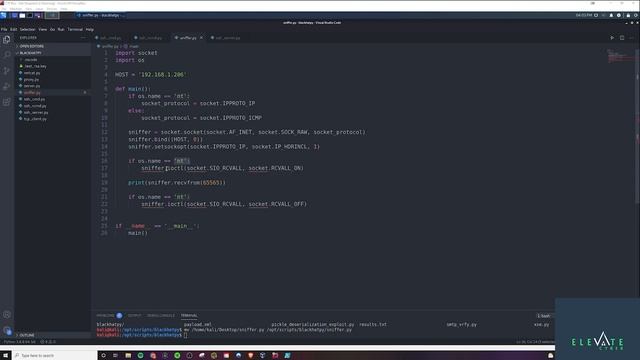Open ssh_rcmd.py in the file tree
640x360 pixels.
35,106
